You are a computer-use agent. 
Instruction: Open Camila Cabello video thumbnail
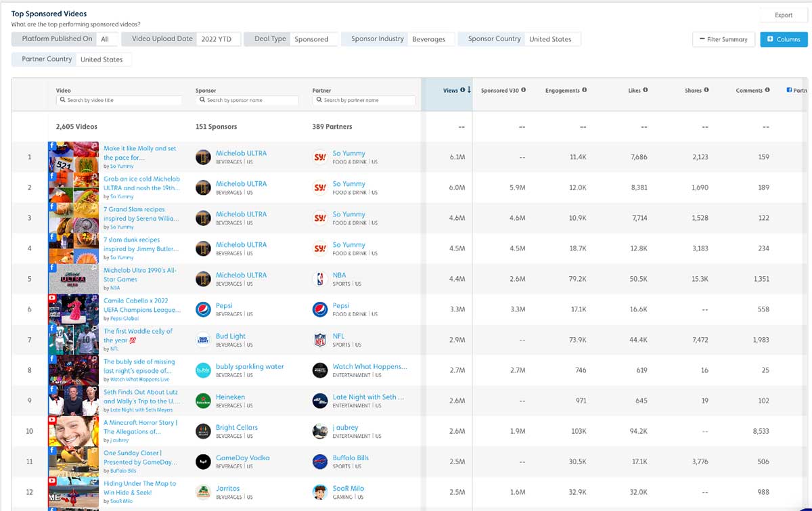[x=74, y=309]
